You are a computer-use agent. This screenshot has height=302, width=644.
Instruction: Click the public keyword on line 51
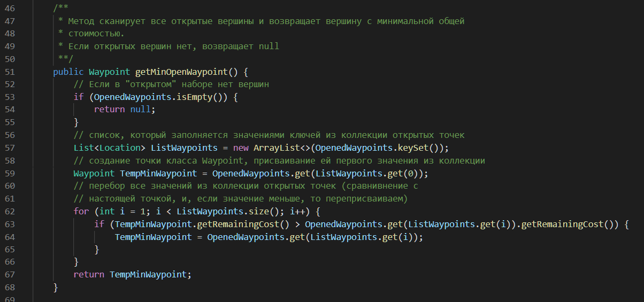68,72
